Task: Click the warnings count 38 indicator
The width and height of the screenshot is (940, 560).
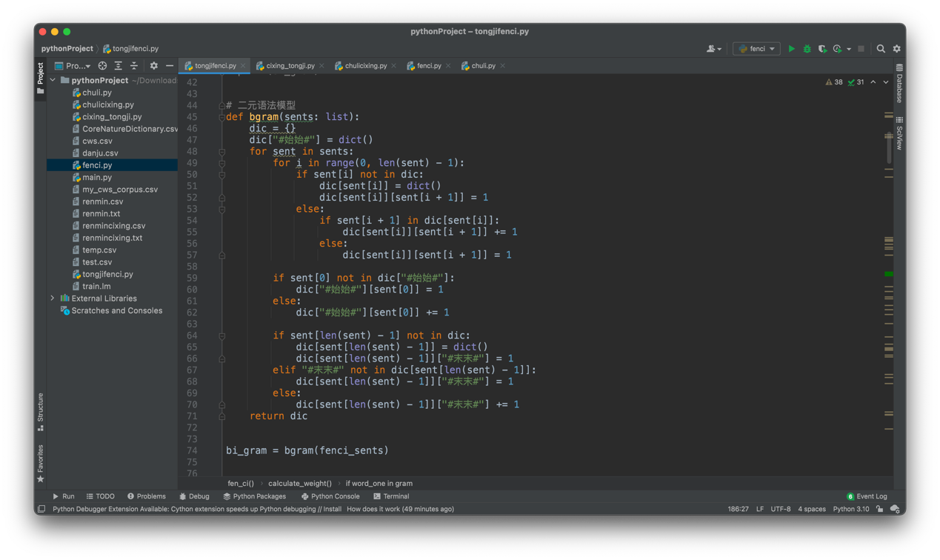Action: point(834,82)
